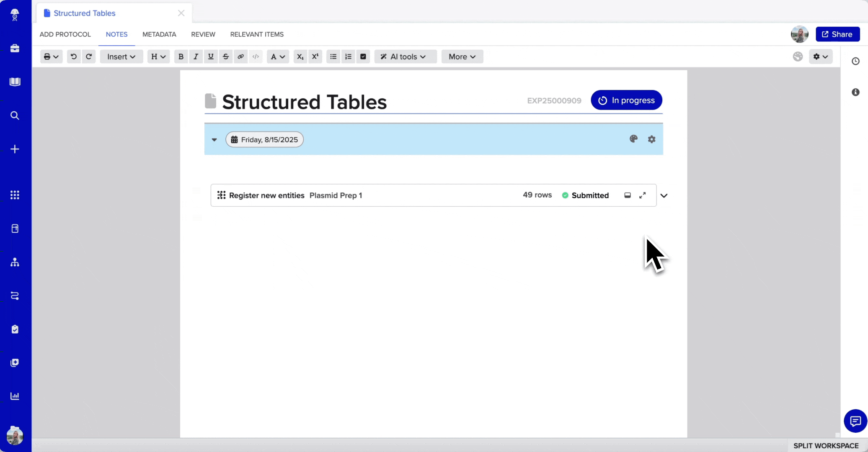Toggle italic formatting
The height and width of the screenshot is (452, 868).
(x=196, y=56)
